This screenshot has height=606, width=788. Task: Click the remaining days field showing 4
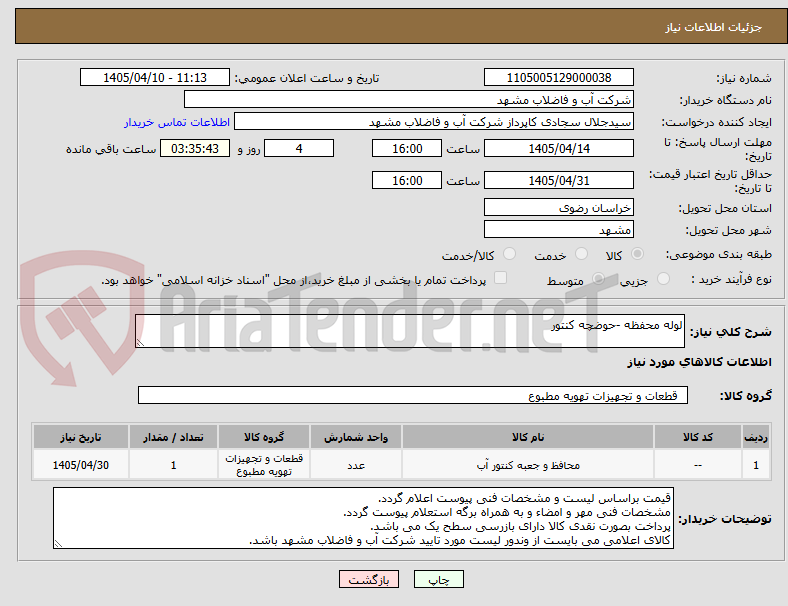click(x=299, y=149)
